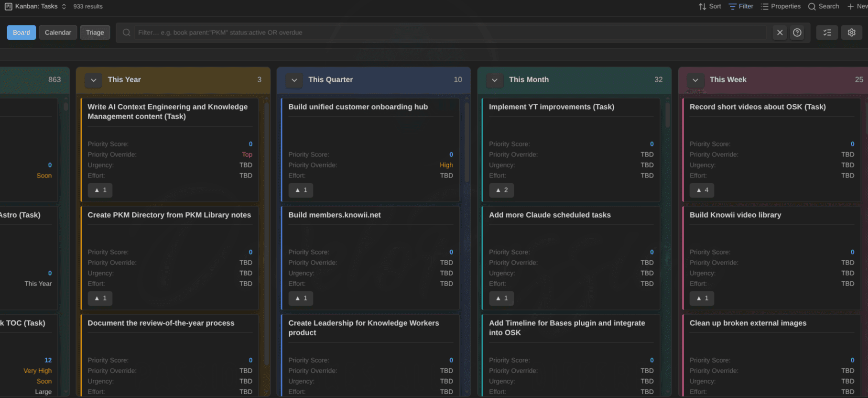This screenshot has width=868, height=398.
Task: Open card Document the review-of-the-year process
Action: 161,323
